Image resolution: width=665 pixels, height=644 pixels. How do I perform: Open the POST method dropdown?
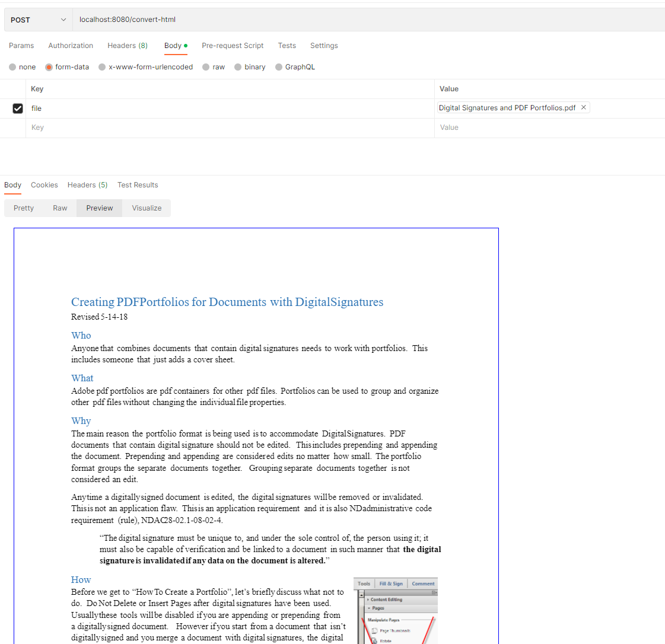(x=37, y=20)
